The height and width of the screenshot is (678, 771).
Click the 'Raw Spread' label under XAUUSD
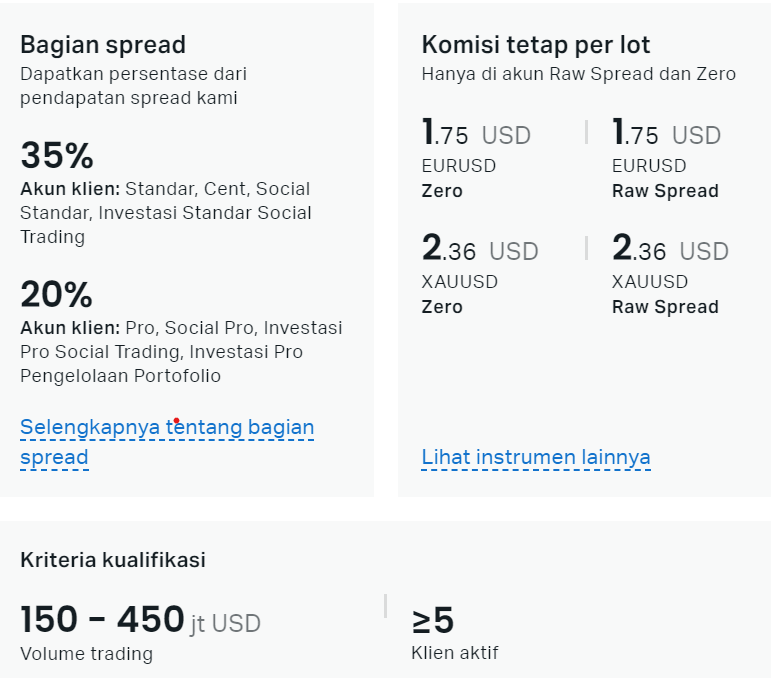[x=665, y=307]
